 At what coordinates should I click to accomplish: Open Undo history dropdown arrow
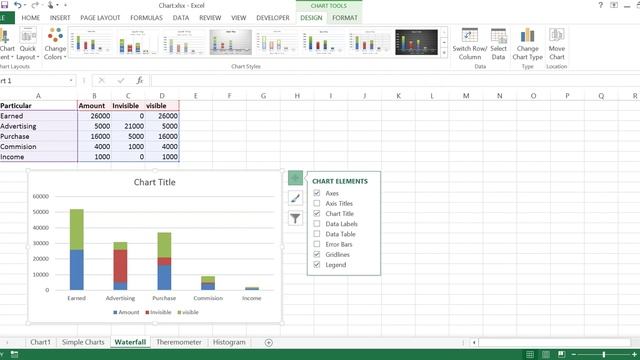pos(24,5)
